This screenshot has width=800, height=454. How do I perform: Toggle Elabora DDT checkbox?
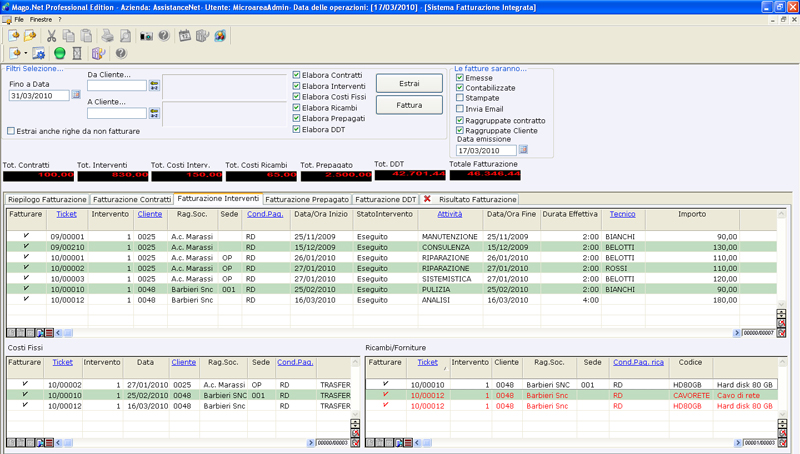(296, 130)
